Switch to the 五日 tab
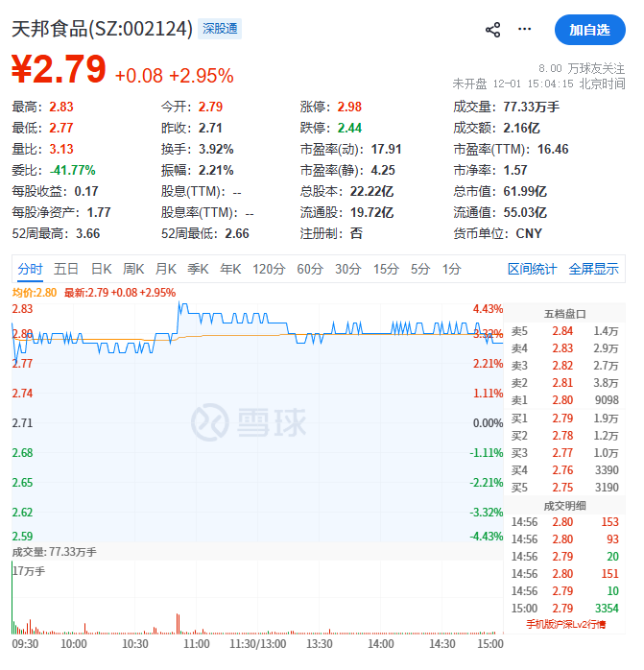This screenshot has width=644, height=670. coord(66,269)
